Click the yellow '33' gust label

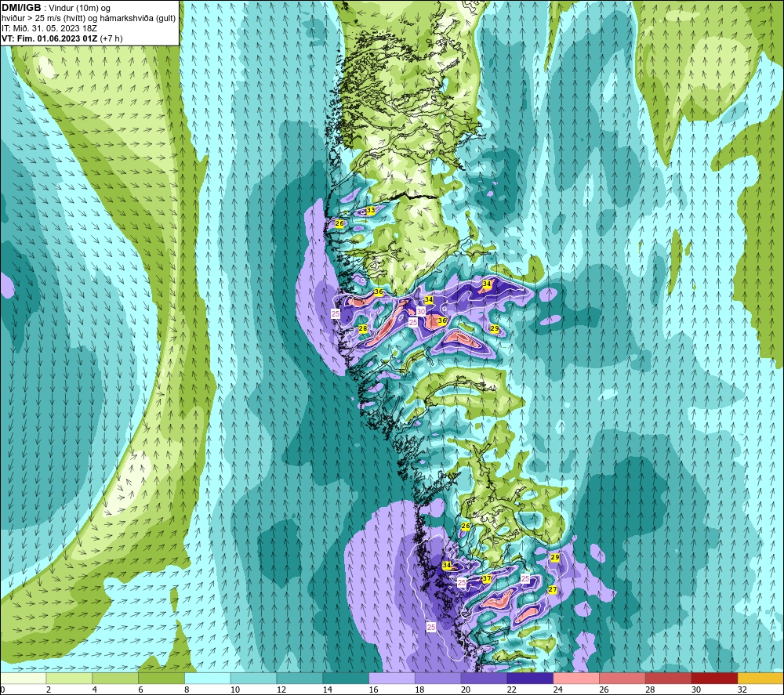[371, 210]
